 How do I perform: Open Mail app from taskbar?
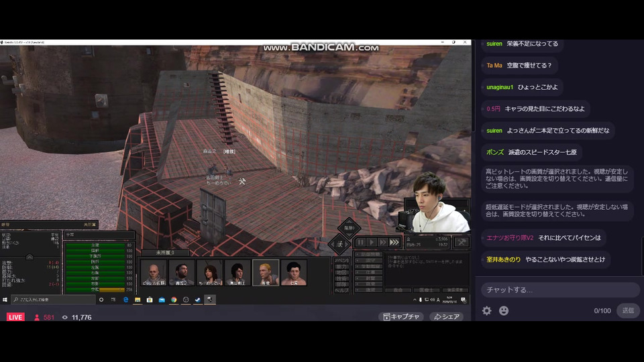click(162, 300)
